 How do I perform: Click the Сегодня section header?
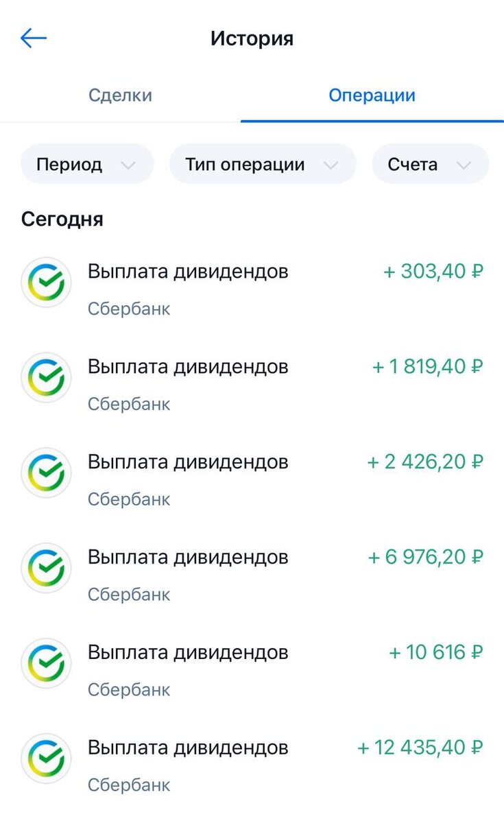coord(62,219)
